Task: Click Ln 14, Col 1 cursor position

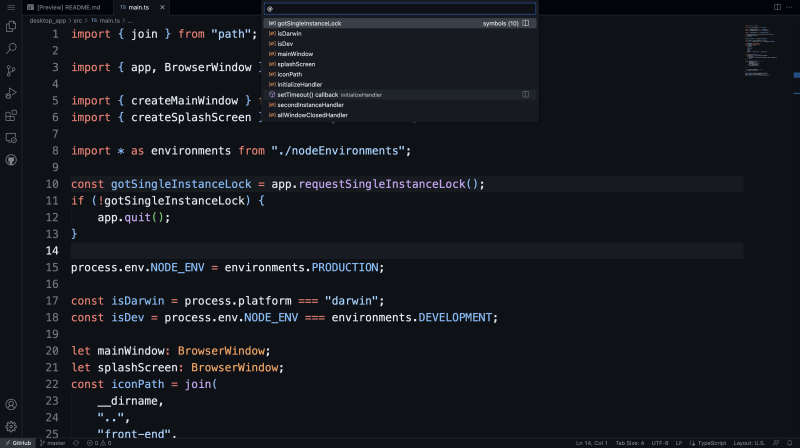Action: click(x=591, y=443)
